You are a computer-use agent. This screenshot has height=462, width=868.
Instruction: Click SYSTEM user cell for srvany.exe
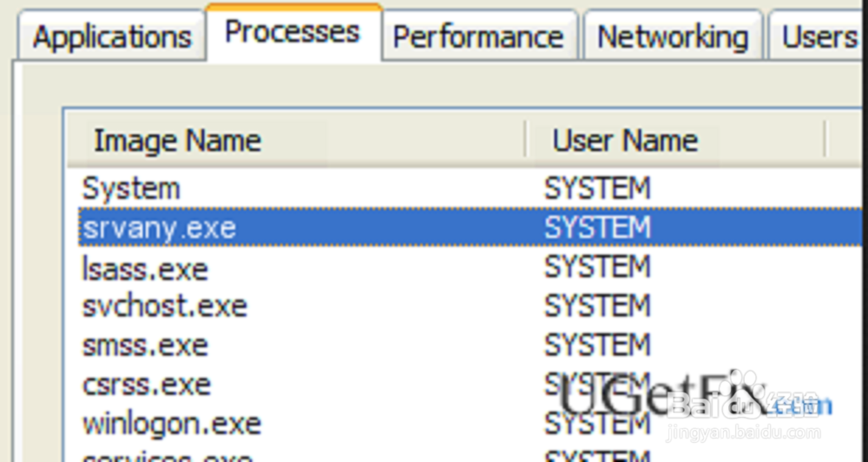coord(597,228)
